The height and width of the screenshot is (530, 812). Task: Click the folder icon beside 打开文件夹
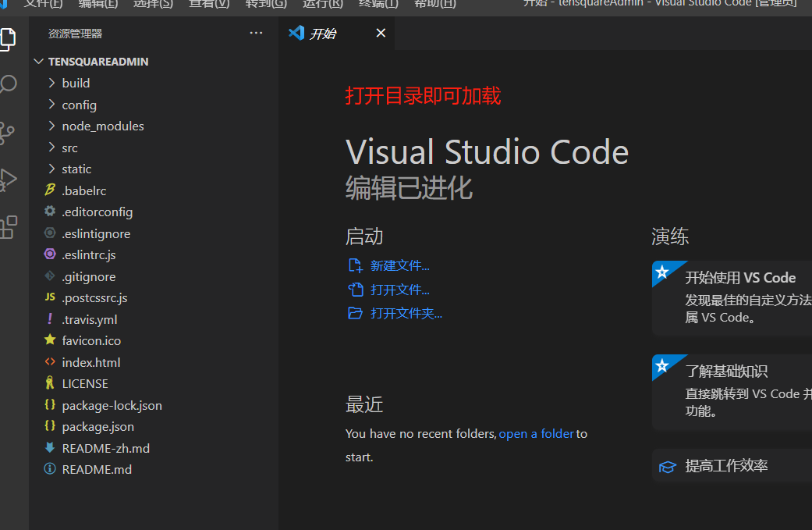[x=355, y=313]
